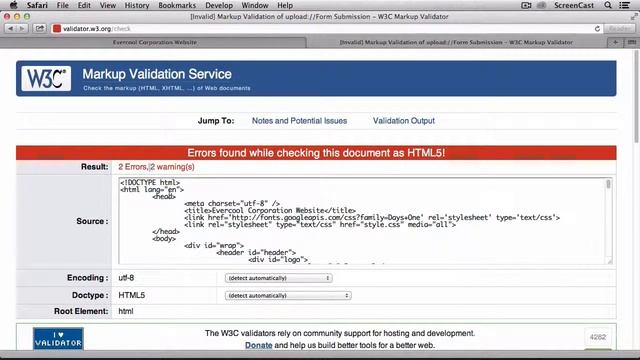Open the Doctype detect automatically dropdown
The width and height of the screenshot is (640, 360).
click(x=288, y=296)
